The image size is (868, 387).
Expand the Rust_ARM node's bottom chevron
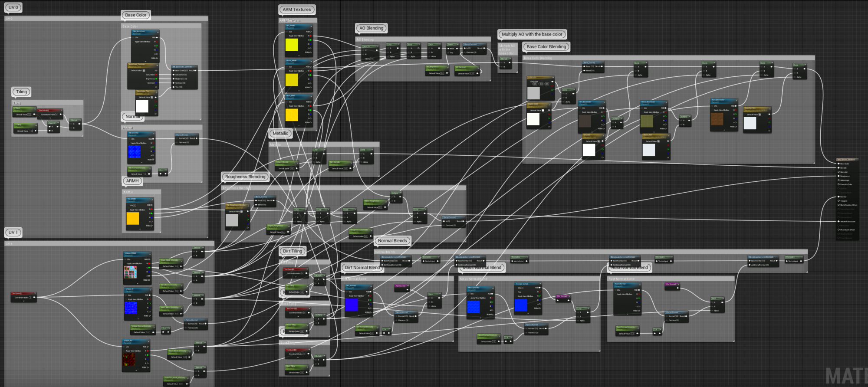pos(299,126)
